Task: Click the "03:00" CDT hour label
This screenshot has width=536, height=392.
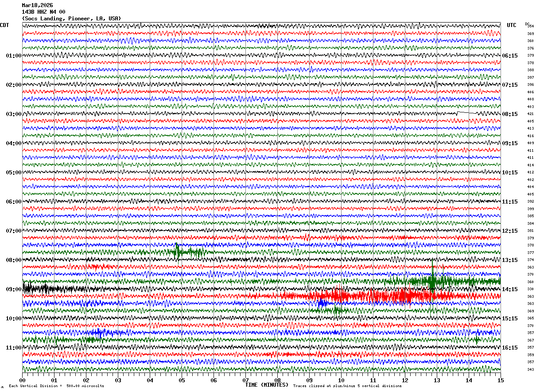Action: [x=14, y=114]
